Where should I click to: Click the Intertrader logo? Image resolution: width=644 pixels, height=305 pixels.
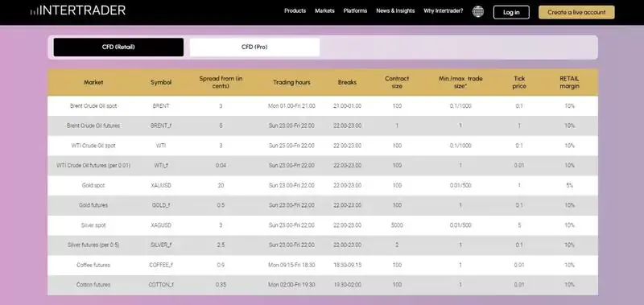pos(78,10)
